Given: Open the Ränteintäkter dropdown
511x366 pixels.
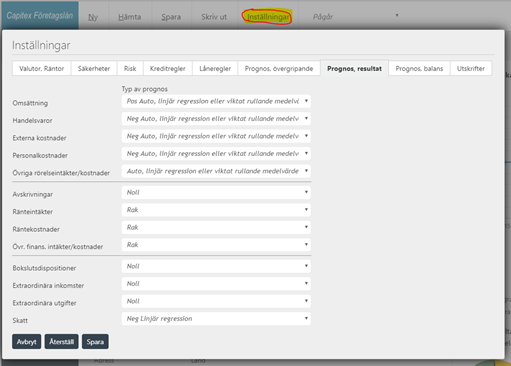Looking at the screenshot, I should (x=216, y=210).
